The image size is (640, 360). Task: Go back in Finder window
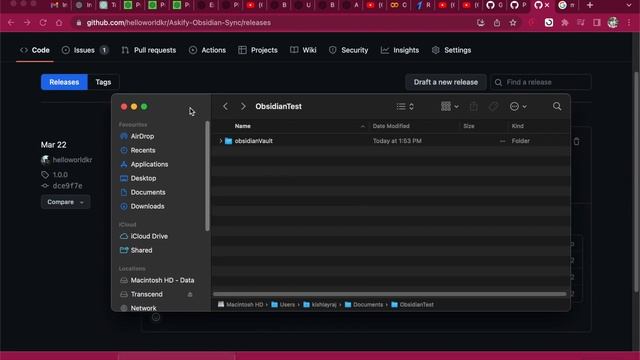pyautogui.click(x=225, y=106)
